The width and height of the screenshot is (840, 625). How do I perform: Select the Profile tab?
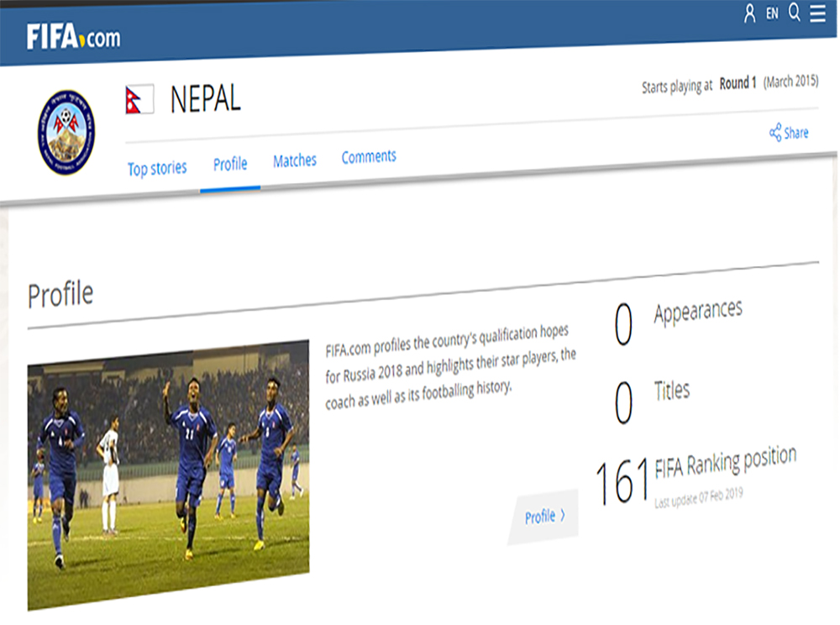[x=230, y=164]
